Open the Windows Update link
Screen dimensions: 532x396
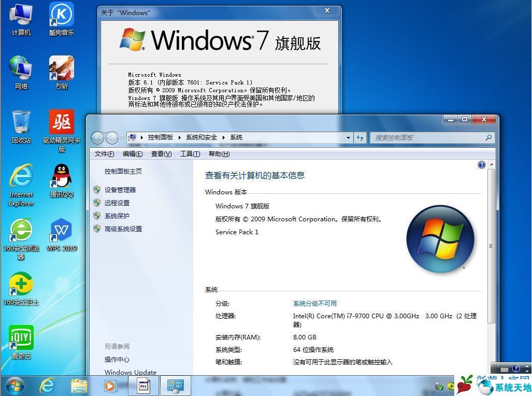click(x=131, y=372)
